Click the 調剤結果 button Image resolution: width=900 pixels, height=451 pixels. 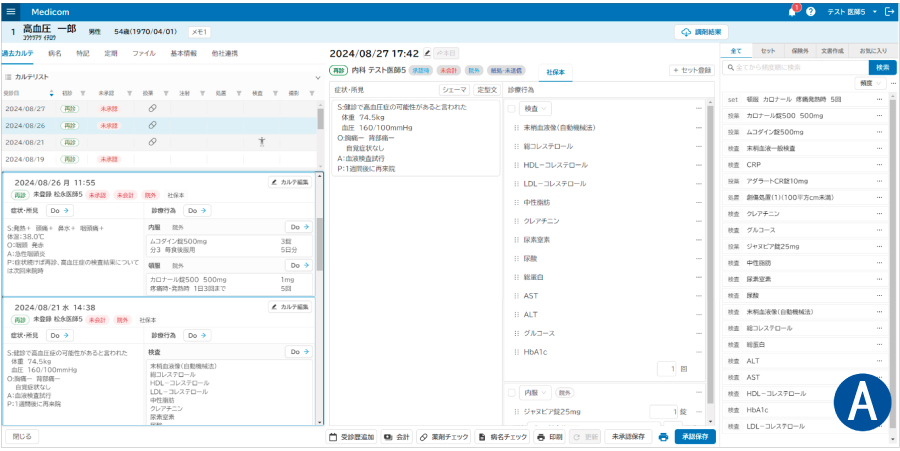tap(701, 32)
